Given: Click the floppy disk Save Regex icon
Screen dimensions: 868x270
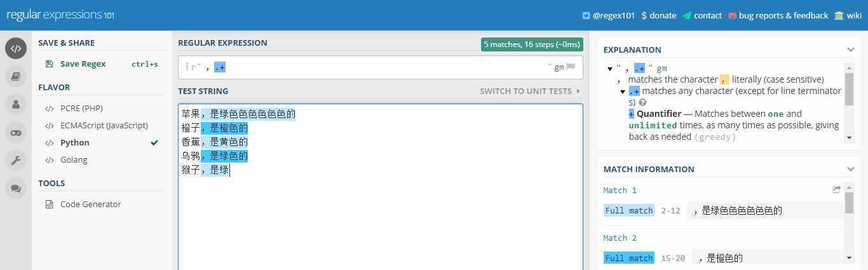Looking at the screenshot, I should click(50, 64).
